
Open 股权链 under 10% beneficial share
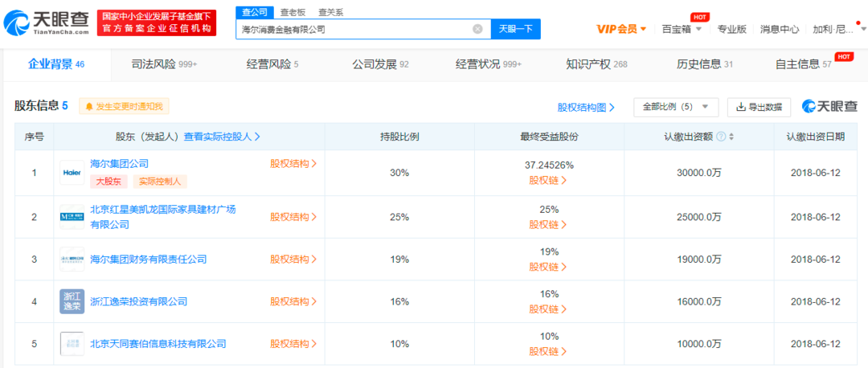[x=549, y=351]
